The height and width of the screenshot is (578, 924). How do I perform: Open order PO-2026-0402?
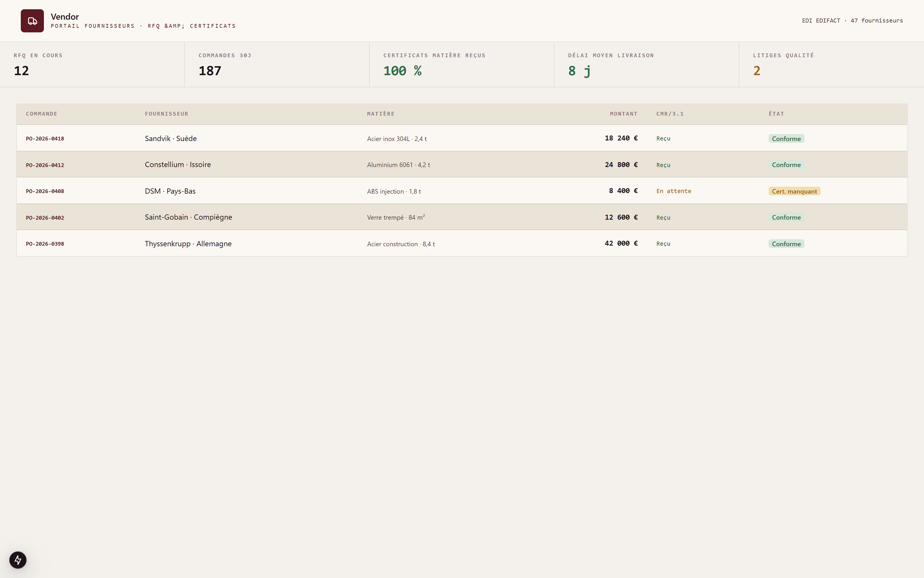click(x=45, y=218)
